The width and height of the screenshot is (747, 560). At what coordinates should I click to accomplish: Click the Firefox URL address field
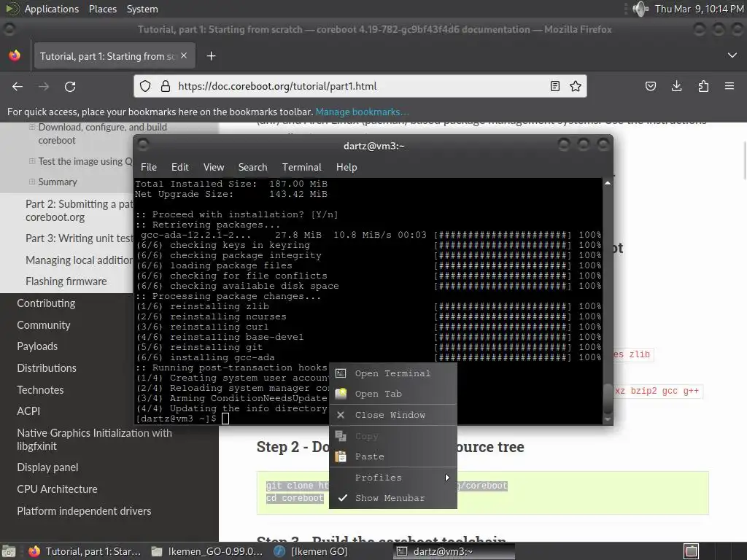pos(360,86)
